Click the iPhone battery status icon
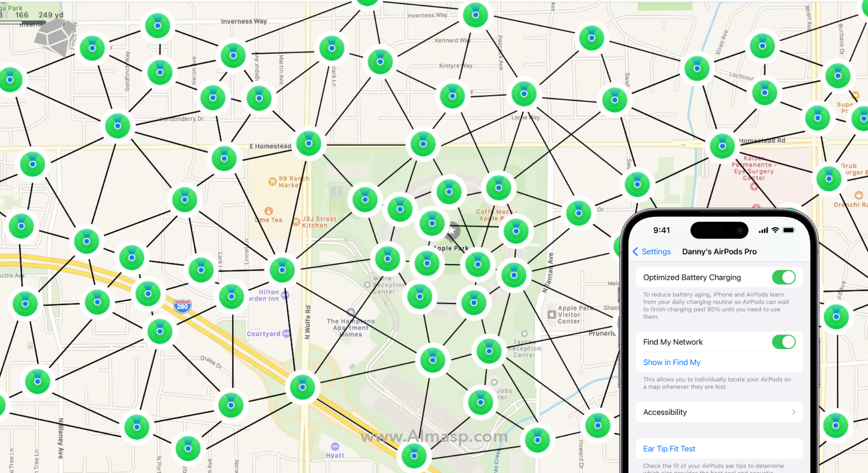Image resolution: width=868 pixels, height=473 pixels. pyautogui.click(x=789, y=230)
